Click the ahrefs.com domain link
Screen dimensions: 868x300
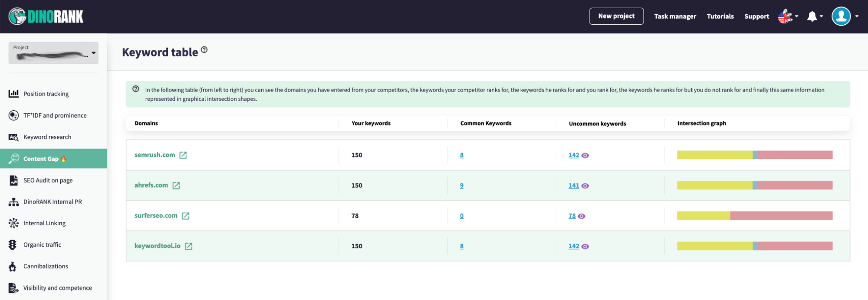click(x=151, y=185)
